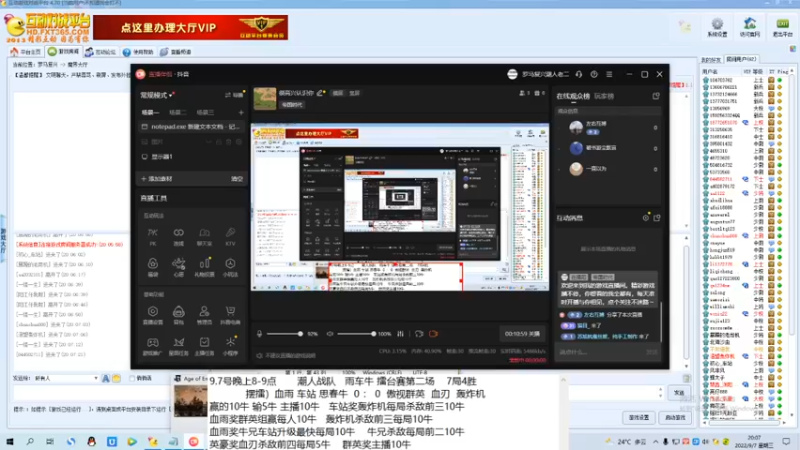Image resolution: width=800 pixels, height=450 pixels.
Task: Adjust the speaker volume slider
Action: [x=357, y=334]
